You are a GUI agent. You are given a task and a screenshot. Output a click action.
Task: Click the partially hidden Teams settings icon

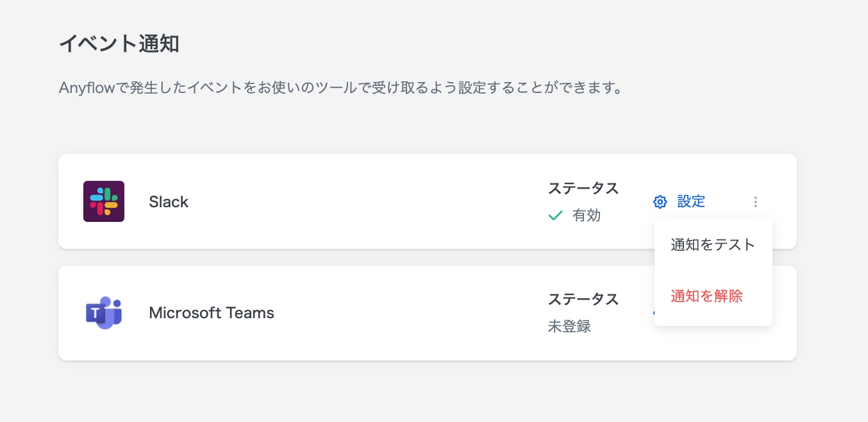point(653,314)
